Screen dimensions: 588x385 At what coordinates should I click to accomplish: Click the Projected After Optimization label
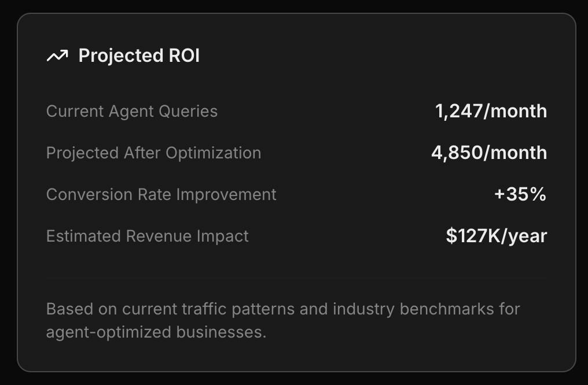pyautogui.click(x=154, y=153)
